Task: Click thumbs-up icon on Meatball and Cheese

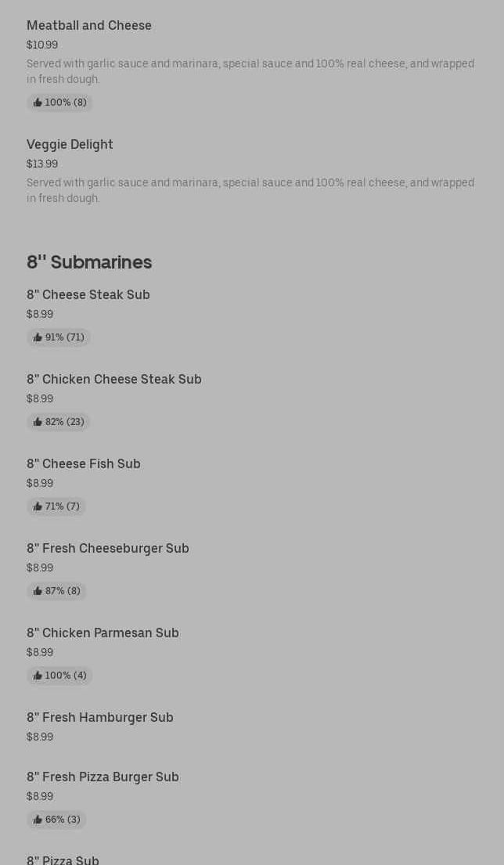Action: pyautogui.click(x=38, y=103)
